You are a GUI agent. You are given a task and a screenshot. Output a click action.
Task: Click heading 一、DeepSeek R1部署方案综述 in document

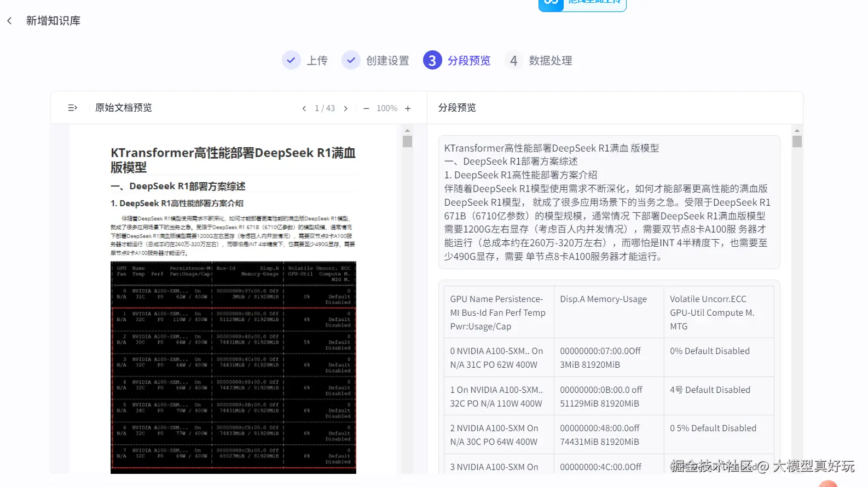[x=178, y=187]
